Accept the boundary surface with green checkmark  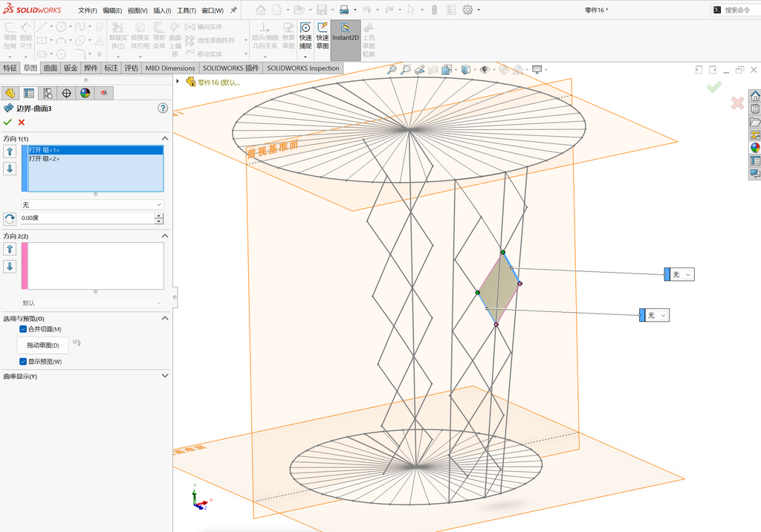point(7,123)
